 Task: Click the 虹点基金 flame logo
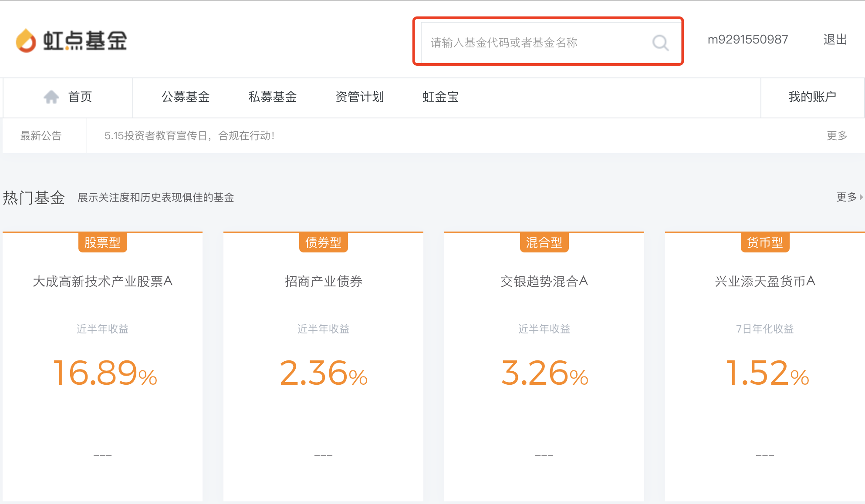click(x=26, y=40)
